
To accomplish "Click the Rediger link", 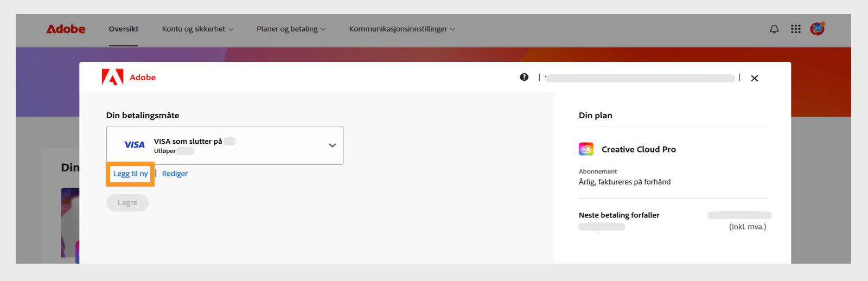I will point(175,174).
